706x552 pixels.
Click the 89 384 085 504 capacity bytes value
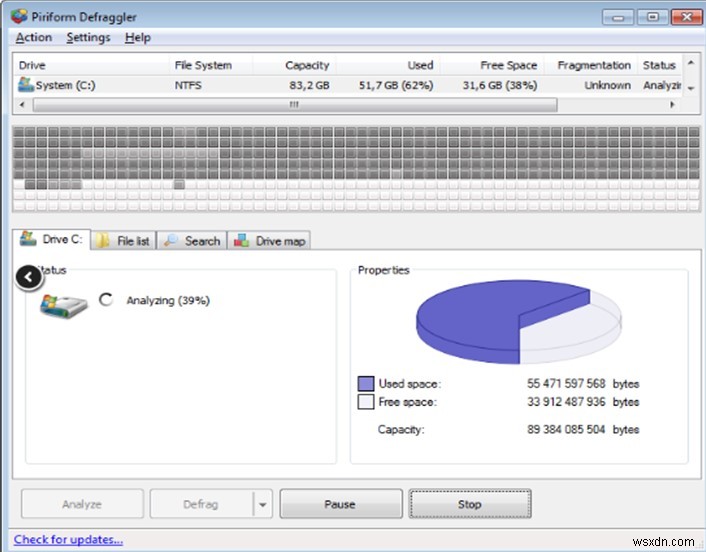pyautogui.click(x=566, y=429)
